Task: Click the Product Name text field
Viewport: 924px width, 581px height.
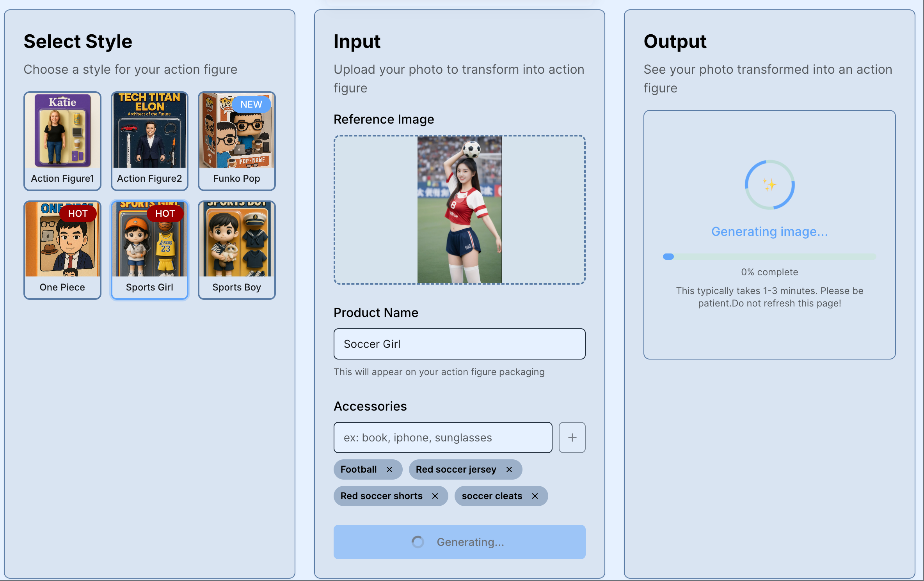Action: tap(459, 344)
